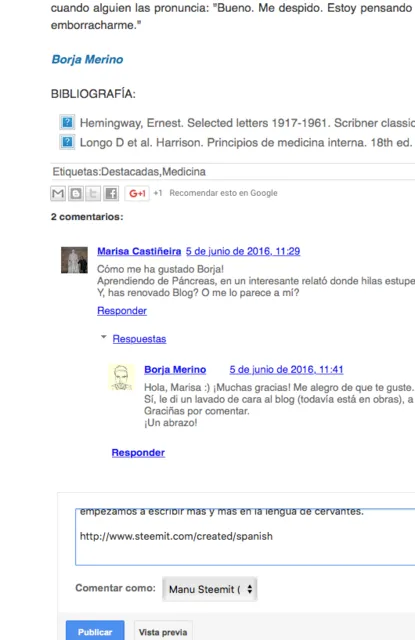Share the post on Facebook icon
Image resolution: width=415 pixels, height=640 pixels.
pyautogui.click(x=111, y=193)
